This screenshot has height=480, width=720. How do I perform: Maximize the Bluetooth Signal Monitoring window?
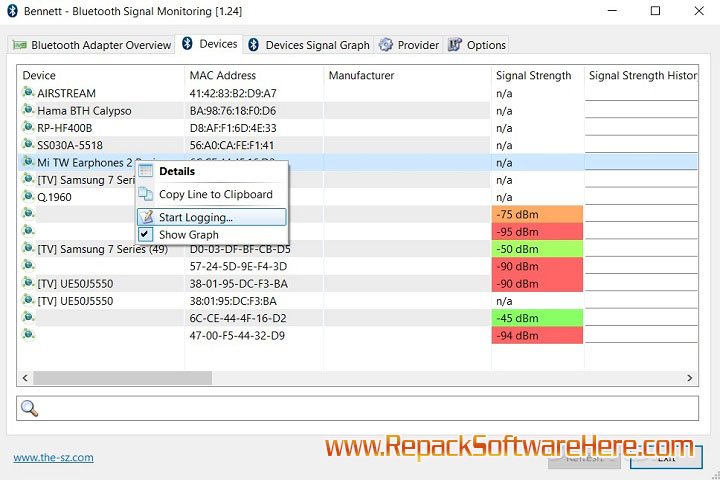[655, 11]
